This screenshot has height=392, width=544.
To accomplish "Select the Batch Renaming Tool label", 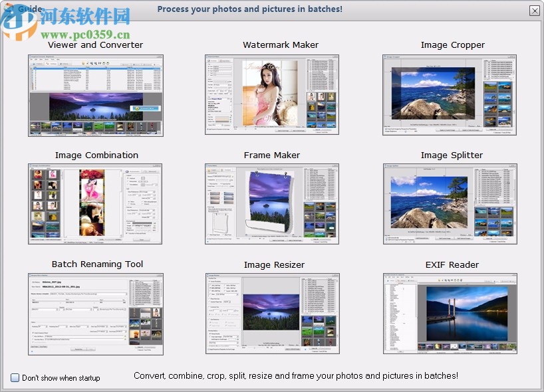I will (x=97, y=264).
